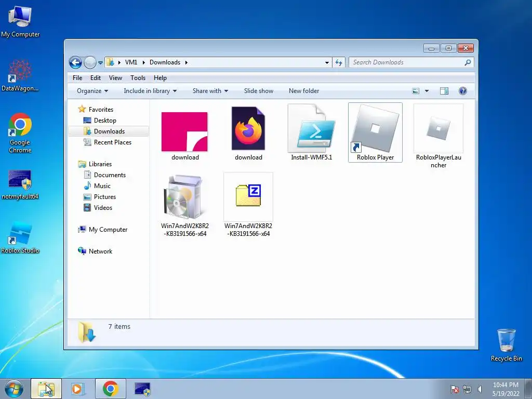The height and width of the screenshot is (399, 532).
Task: Select Favorites in the navigation pane
Action: (x=101, y=109)
